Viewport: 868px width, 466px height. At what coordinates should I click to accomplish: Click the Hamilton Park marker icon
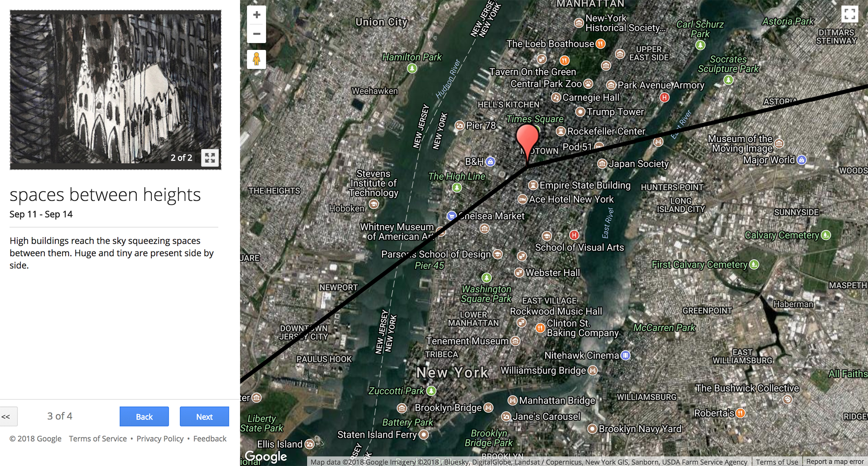[x=412, y=68]
